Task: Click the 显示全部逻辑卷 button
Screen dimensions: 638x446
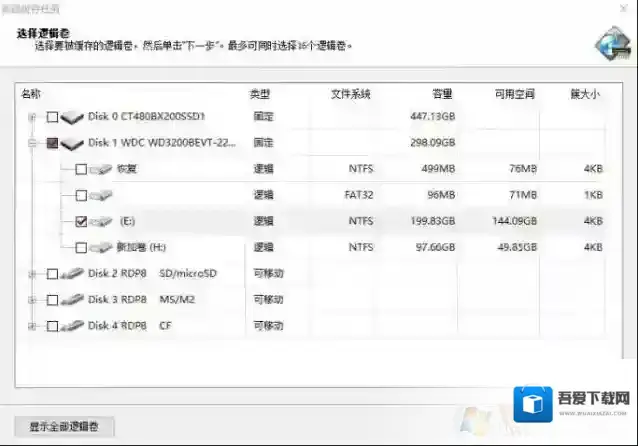Action: pos(64,426)
